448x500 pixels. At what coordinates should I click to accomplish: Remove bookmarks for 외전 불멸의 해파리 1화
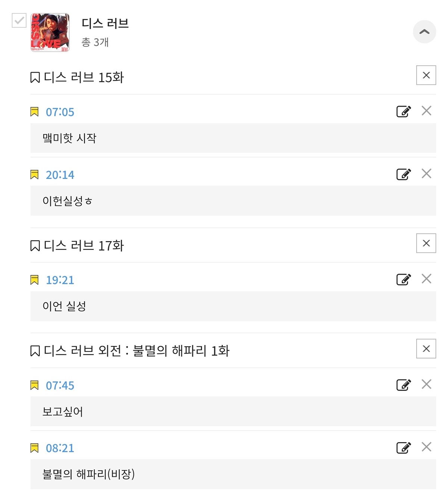point(426,349)
